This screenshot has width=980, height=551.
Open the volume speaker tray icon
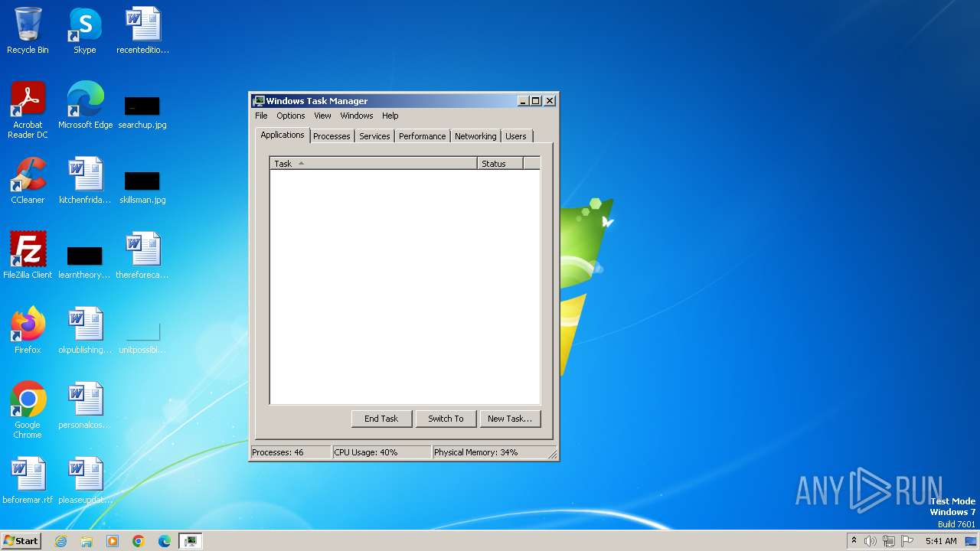(x=871, y=541)
